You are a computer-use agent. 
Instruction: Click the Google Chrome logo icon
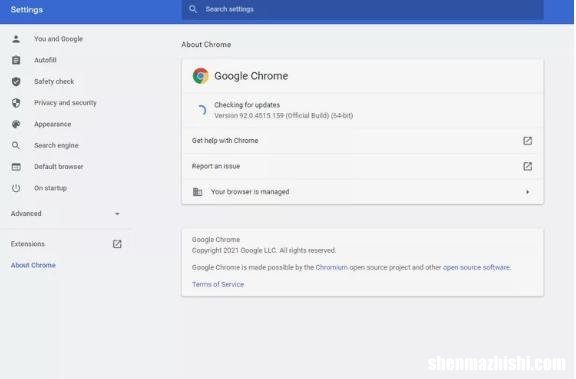click(x=201, y=76)
